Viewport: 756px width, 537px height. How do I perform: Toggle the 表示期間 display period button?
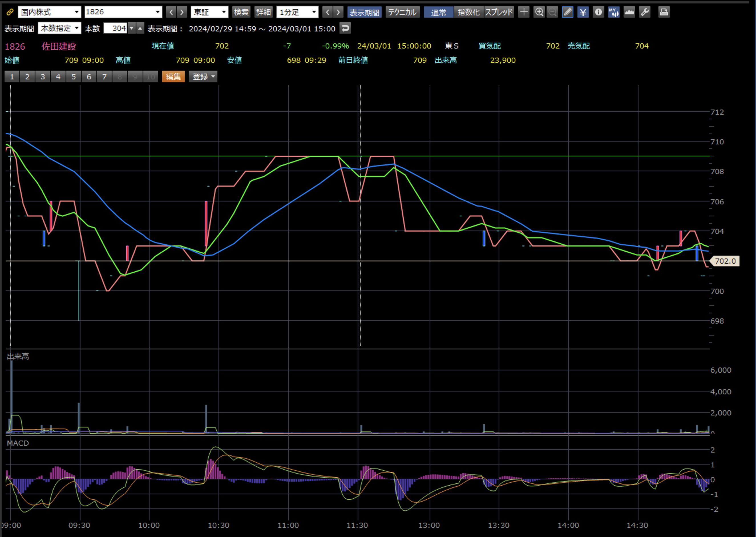(x=364, y=12)
